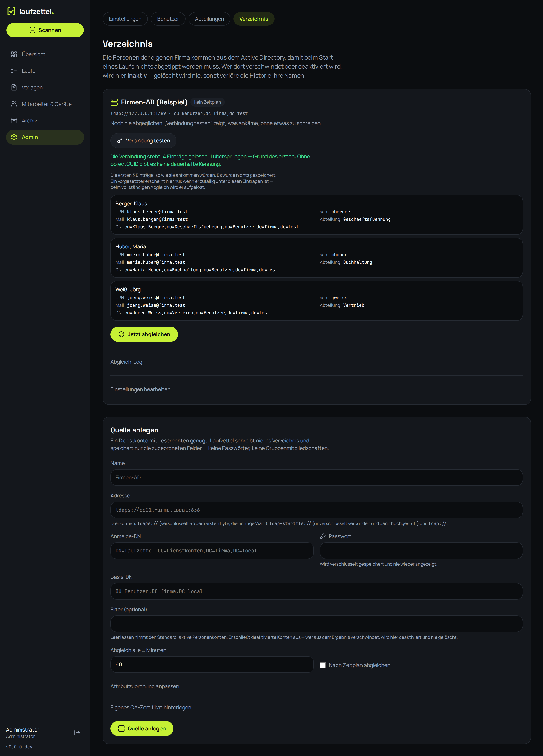
Task: Start sync with Jetzt abgleichen
Action: click(144, 334)
